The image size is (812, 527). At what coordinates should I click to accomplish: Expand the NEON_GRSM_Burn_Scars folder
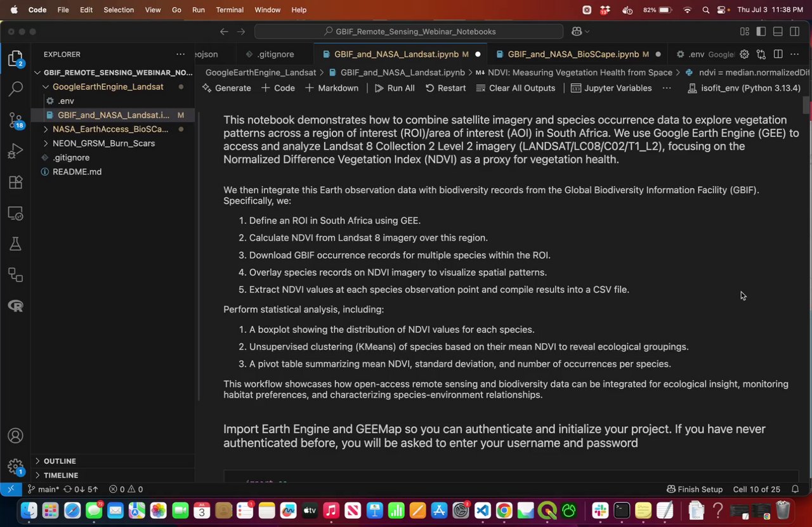coord(114,143)
